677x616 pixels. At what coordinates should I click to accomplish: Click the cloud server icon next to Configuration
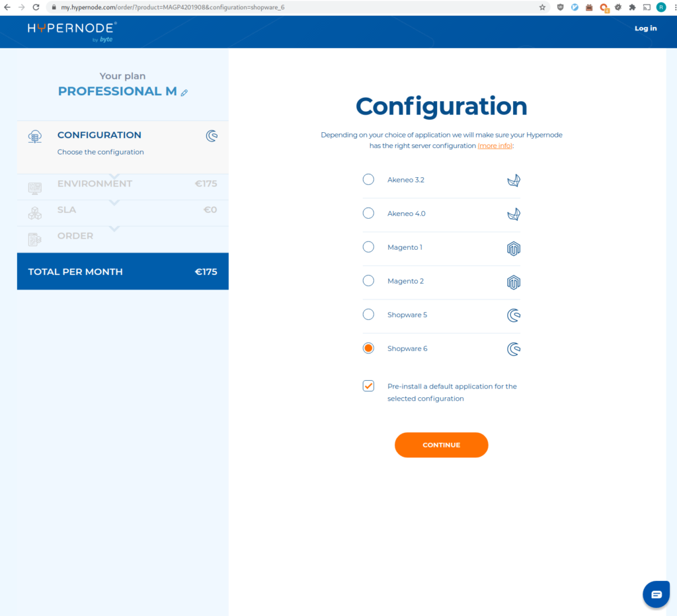(x=35, y=137)
